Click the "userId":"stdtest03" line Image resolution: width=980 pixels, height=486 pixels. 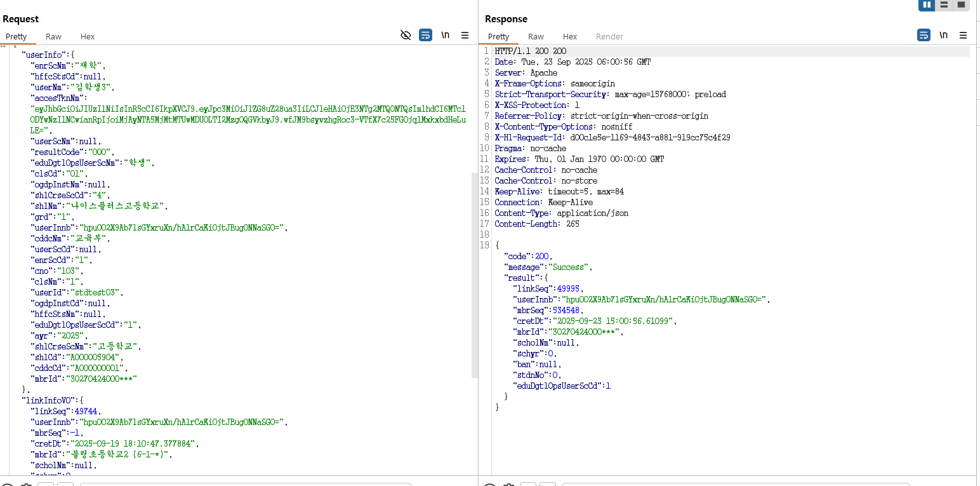(x=77, y=292)
